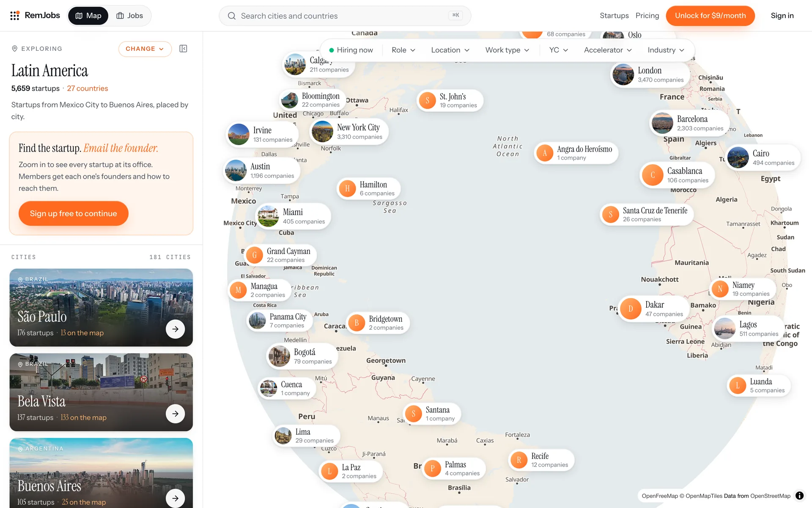Open the Startups nav link
This screenshot has height=508, width=812.
point(614,16)
